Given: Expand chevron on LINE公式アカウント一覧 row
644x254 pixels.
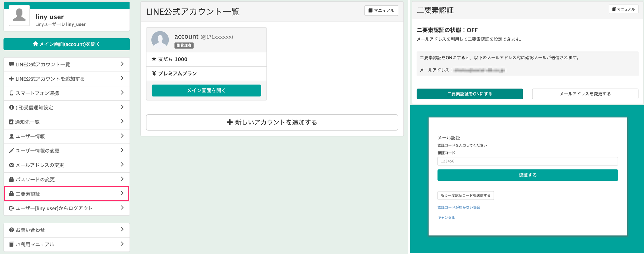Looking at the screenshot, I should 122,64.
